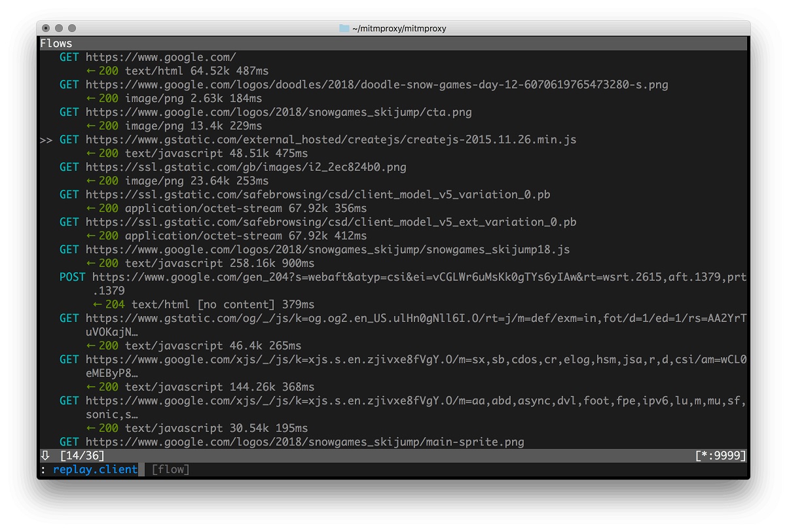This screenshot has height=532, width=787.
Task: Select the client_model_v5_ext_variation_0.pb flow
Action: tap(331, 222)
